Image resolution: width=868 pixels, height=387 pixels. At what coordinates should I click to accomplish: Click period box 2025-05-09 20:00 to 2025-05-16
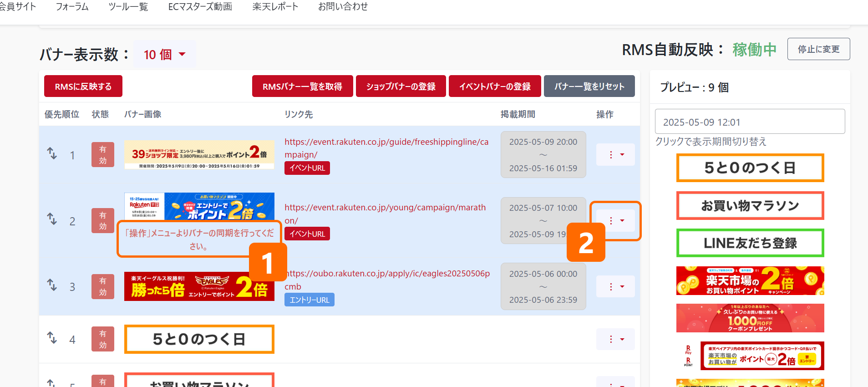click(x=543, y=155)
